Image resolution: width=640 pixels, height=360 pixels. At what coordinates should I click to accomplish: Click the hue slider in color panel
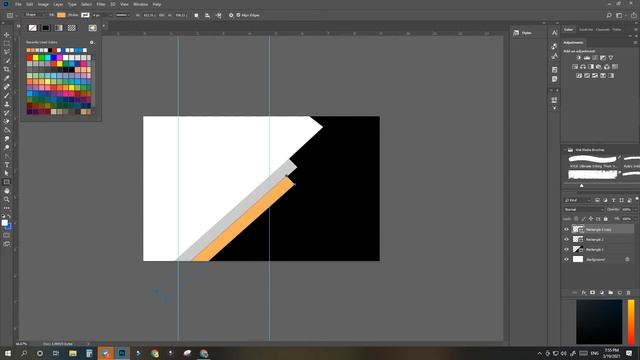coord(631,322)
